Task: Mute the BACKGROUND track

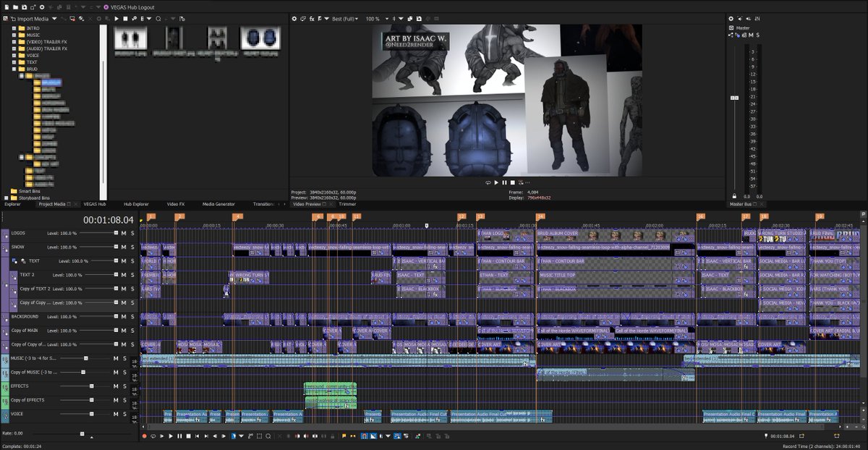Action: click(124, 317)
